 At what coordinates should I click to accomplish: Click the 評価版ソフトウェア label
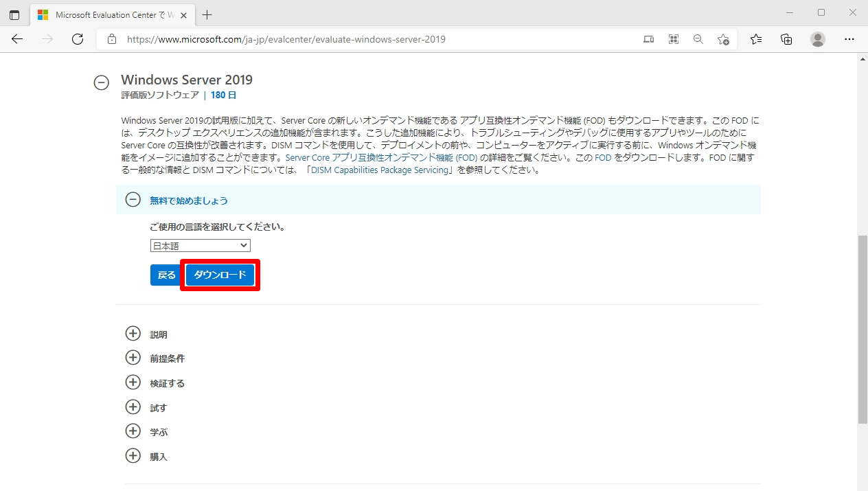160,95
